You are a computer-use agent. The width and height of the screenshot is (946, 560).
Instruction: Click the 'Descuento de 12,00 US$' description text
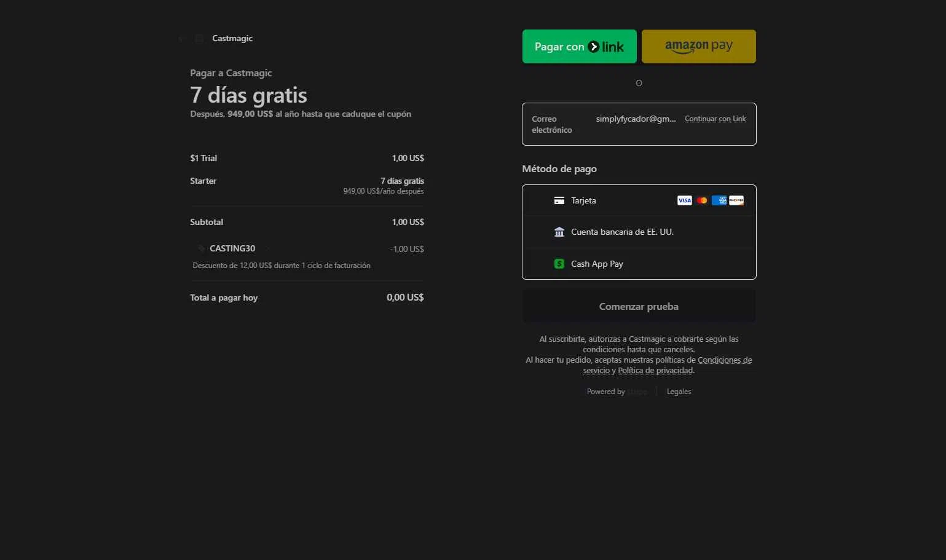point(282,266)
